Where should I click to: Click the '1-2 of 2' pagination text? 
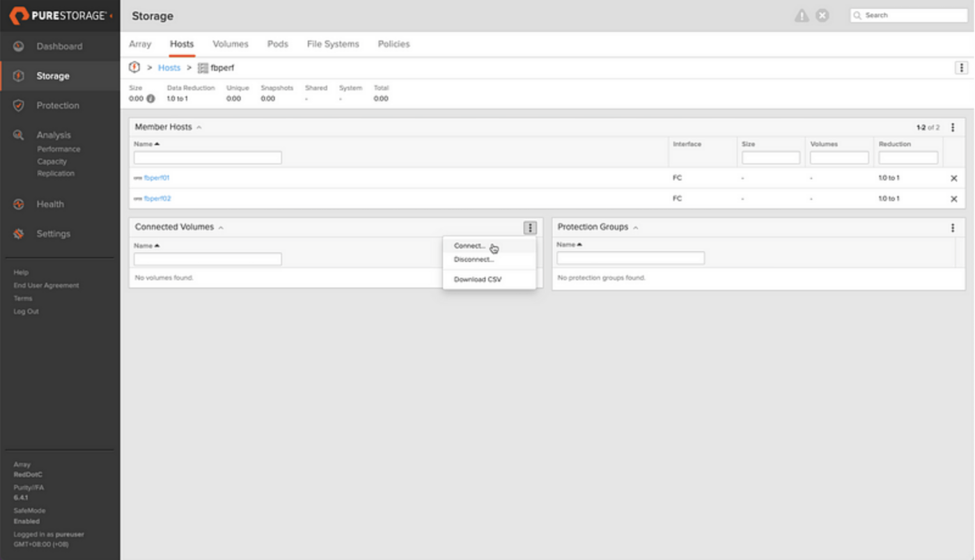pos(928,127)
